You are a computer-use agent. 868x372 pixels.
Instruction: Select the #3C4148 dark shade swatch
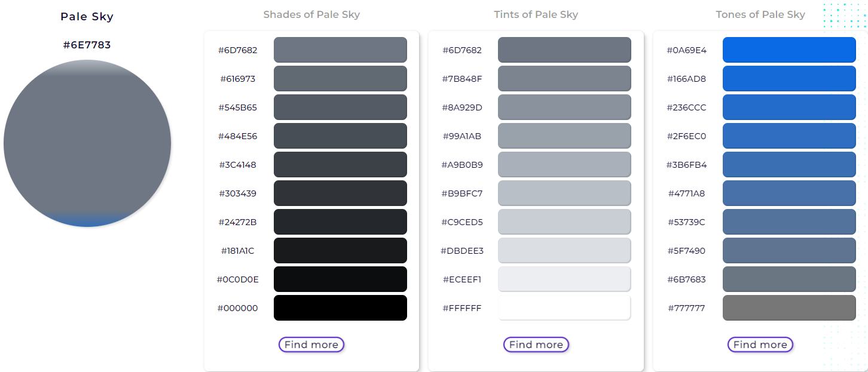340,164
